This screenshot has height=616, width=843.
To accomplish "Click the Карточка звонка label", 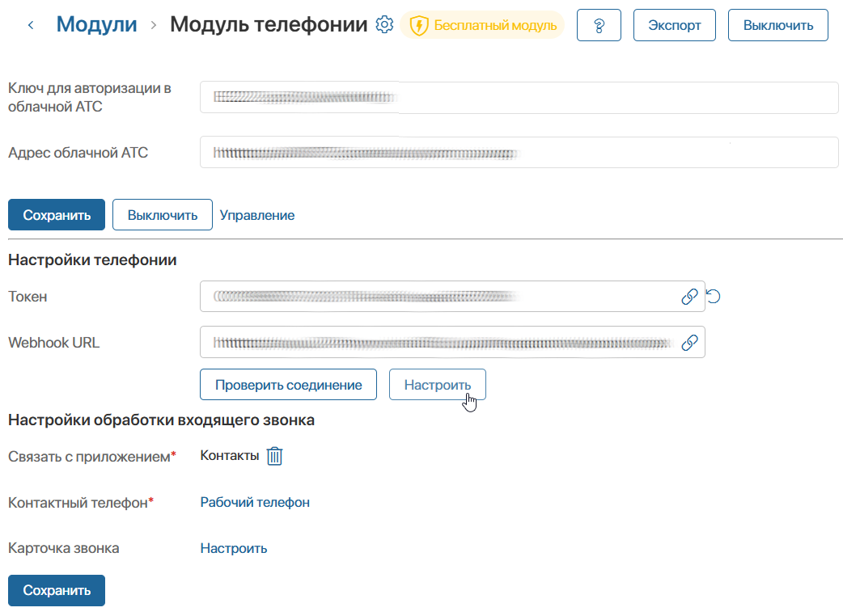I will point(63,548).
